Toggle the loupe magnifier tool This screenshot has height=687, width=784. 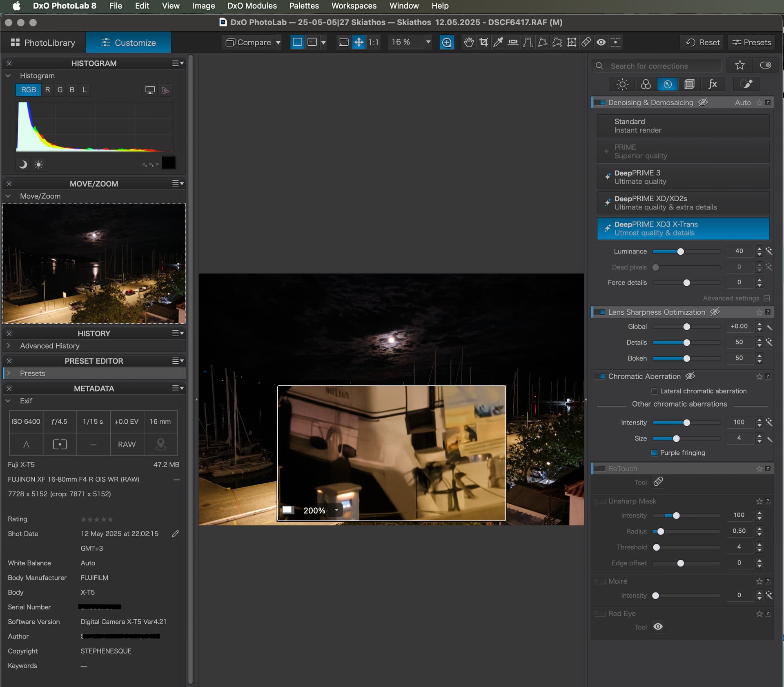447,42
